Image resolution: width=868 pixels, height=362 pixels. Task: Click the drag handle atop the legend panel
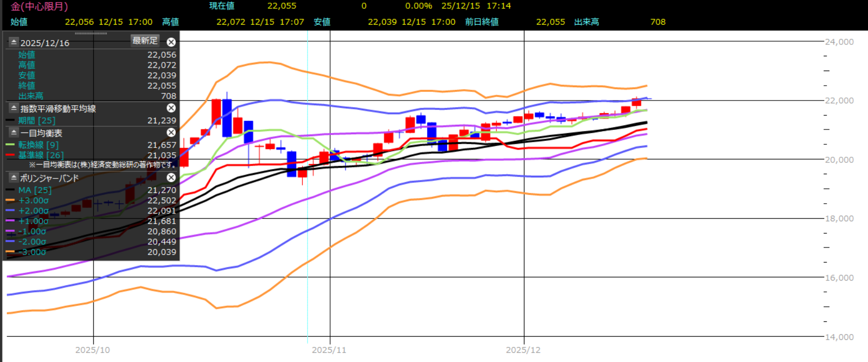tap(91, 34)
